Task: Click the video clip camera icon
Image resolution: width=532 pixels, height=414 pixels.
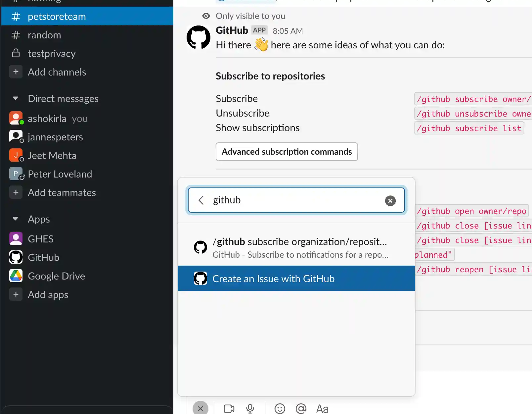Action: (229, 409)
